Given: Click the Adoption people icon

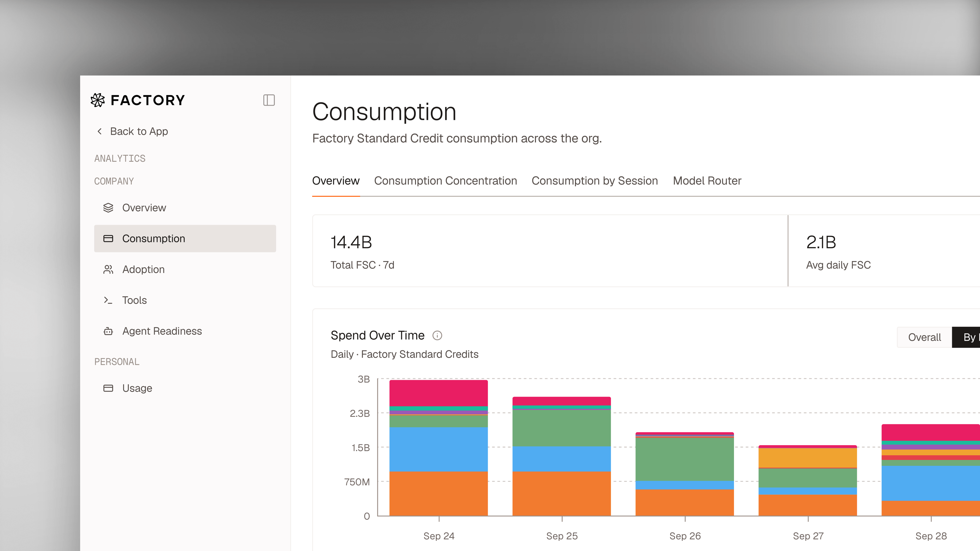Looking at the screenshot, I should pyautogui.click(x=108, y=269).
